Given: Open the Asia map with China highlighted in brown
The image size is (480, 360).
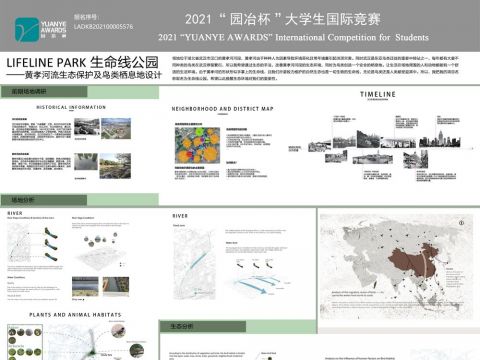Looking at the screenshot, I should pos(396,267).
